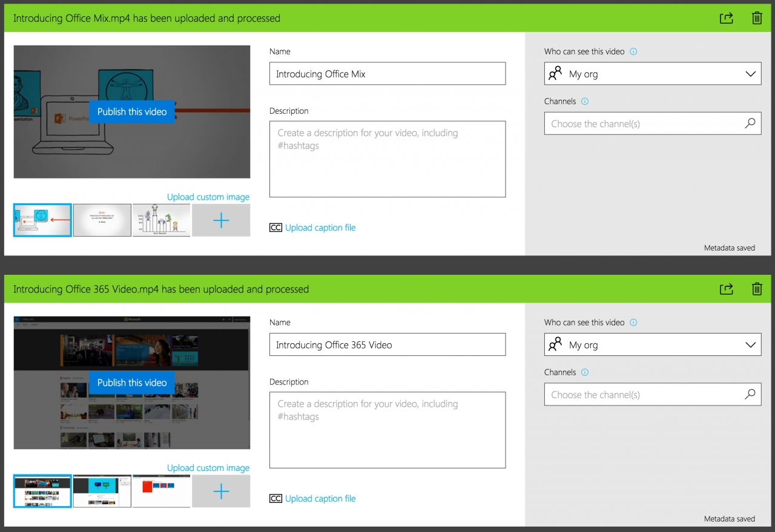Click search magnifier in Office 365 Video channels field

point(750,395)
